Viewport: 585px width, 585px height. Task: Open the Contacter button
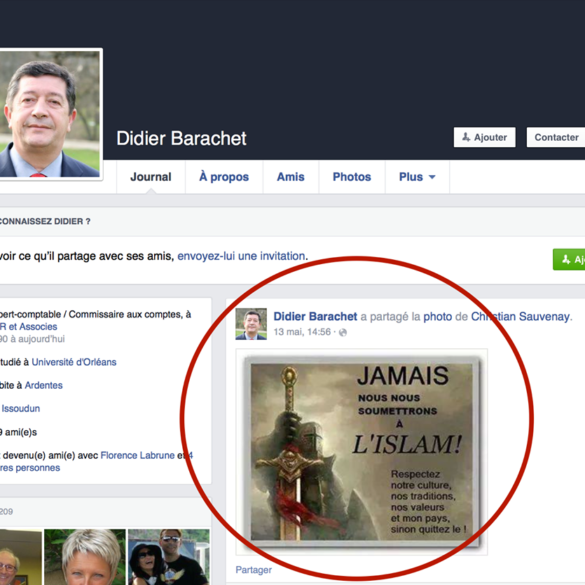point(556,137)
